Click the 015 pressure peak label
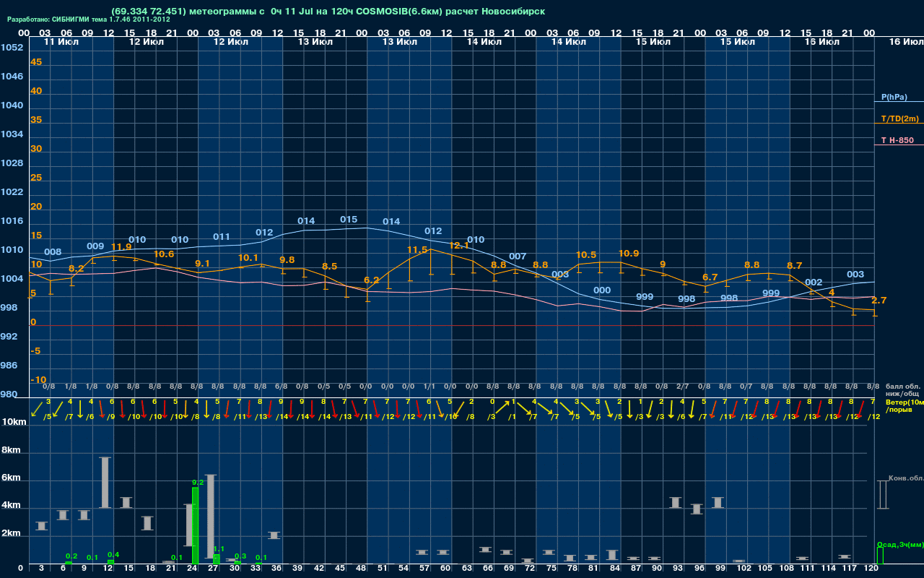The height and width of the screenshot is (578, 924). (x=349, y=220)
